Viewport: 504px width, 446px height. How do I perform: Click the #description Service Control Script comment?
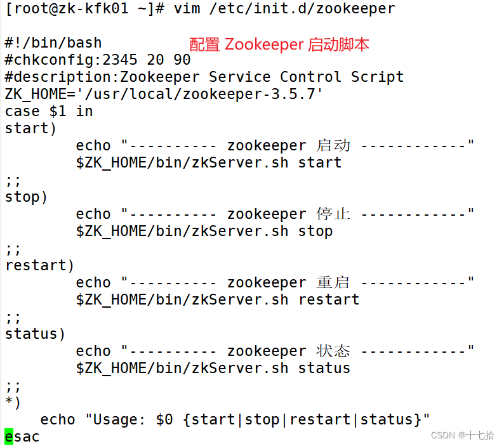pyautogui.click(x=204, y=77)
